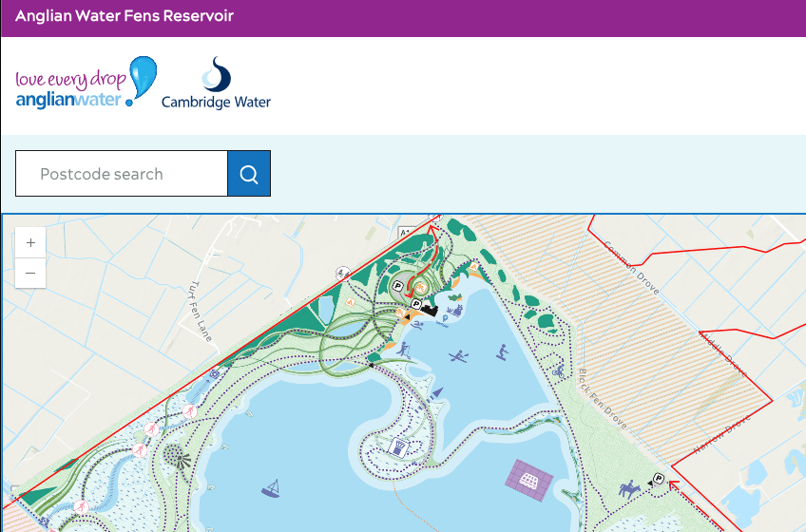Click the paddleboarding icon on the water
Screen dimensions: 806x532
(502, 352)
